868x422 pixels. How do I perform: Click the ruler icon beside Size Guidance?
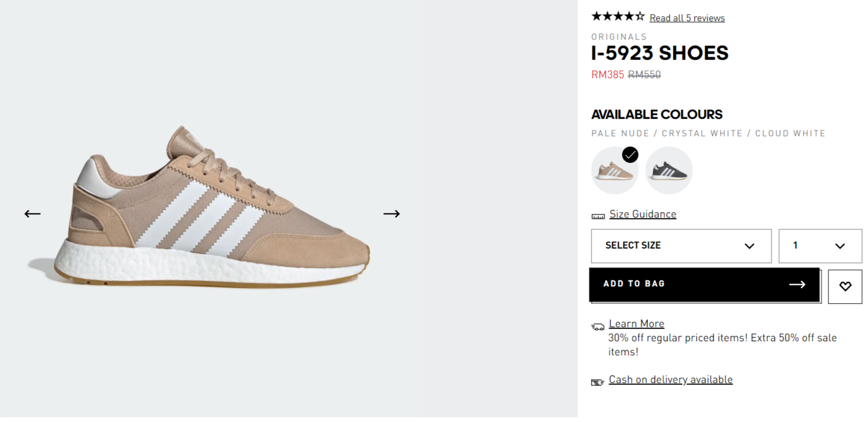click(x=598, y=216)
